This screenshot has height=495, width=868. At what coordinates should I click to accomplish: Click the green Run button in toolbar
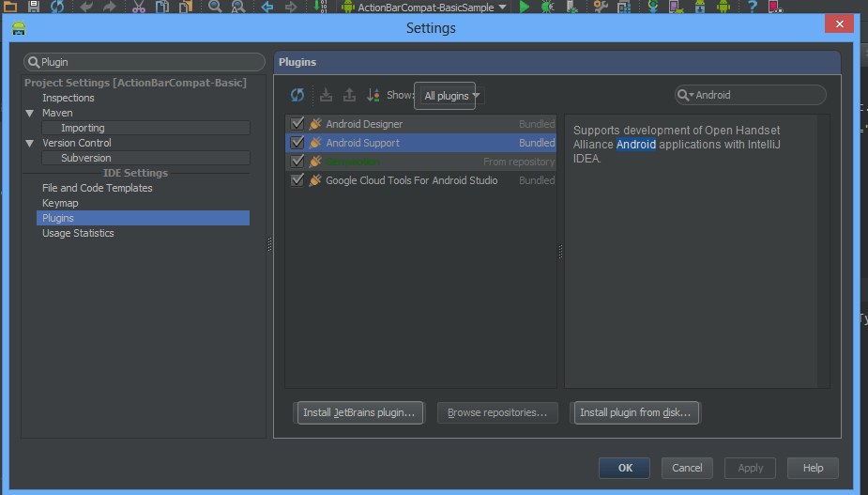point(524,8)
